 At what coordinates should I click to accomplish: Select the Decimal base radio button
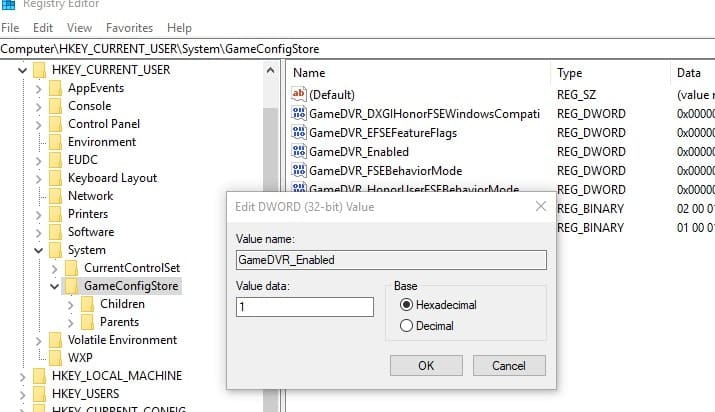(x=406, y=326)
